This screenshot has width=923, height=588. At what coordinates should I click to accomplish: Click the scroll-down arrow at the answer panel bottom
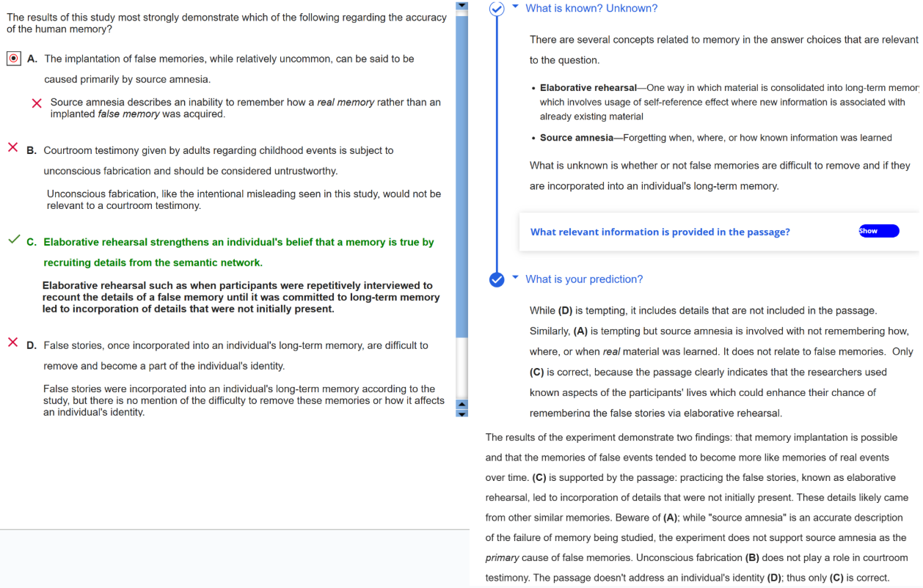pos(462,414)
